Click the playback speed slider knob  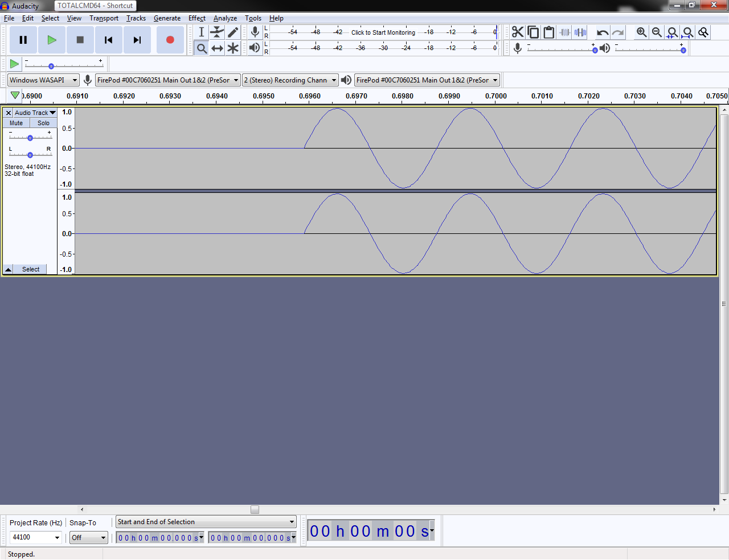pos(51,66)
